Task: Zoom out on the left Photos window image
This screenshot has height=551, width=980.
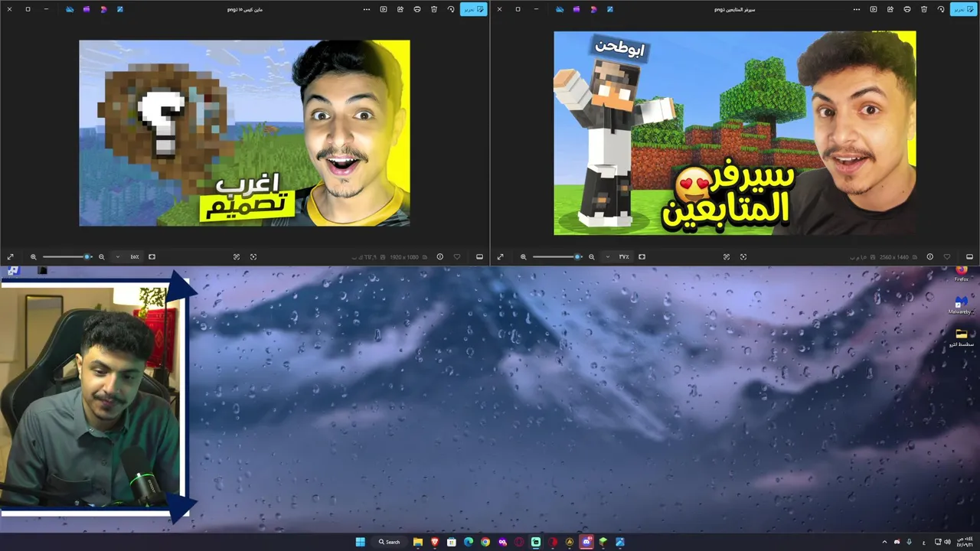Action: click(101, 257)
